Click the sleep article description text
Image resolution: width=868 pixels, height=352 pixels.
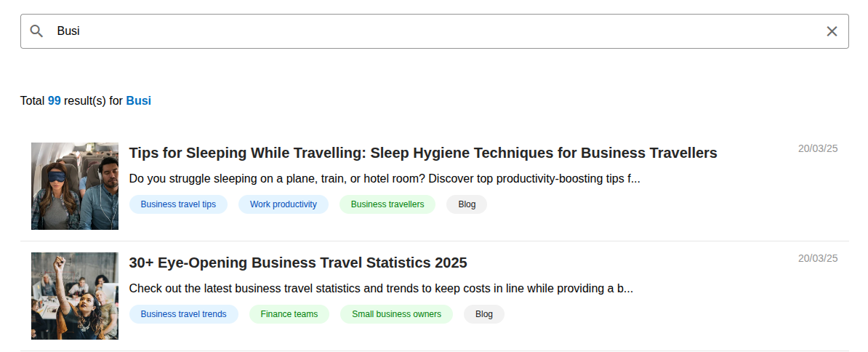[384, 179]
